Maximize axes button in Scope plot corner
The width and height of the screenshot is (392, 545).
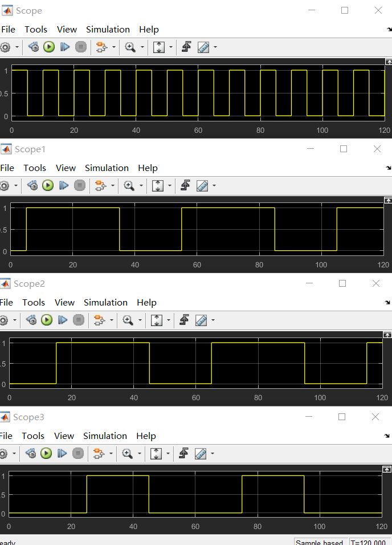(x=389, y=62)
